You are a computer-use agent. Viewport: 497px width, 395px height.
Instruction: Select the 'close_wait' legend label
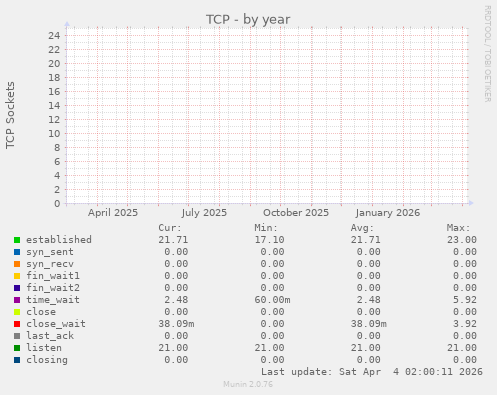point(56,324)
